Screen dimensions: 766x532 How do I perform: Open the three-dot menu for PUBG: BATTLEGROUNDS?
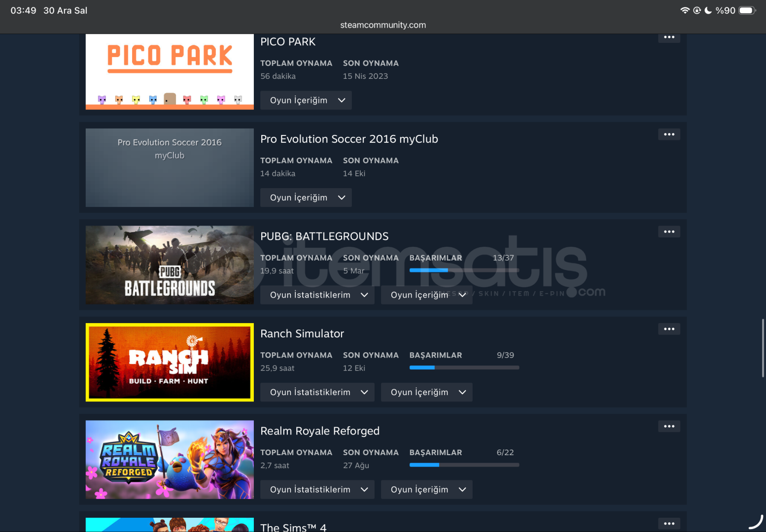click(669, 232)
